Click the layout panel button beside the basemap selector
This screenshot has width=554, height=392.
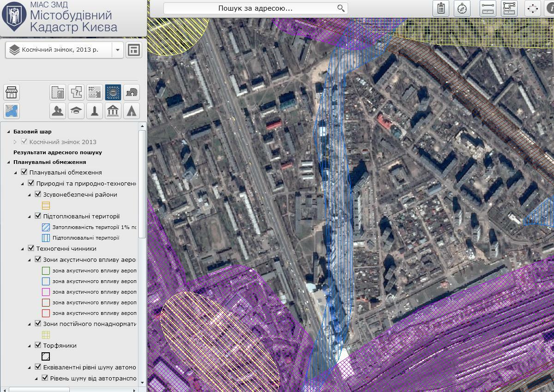[133, 50]
